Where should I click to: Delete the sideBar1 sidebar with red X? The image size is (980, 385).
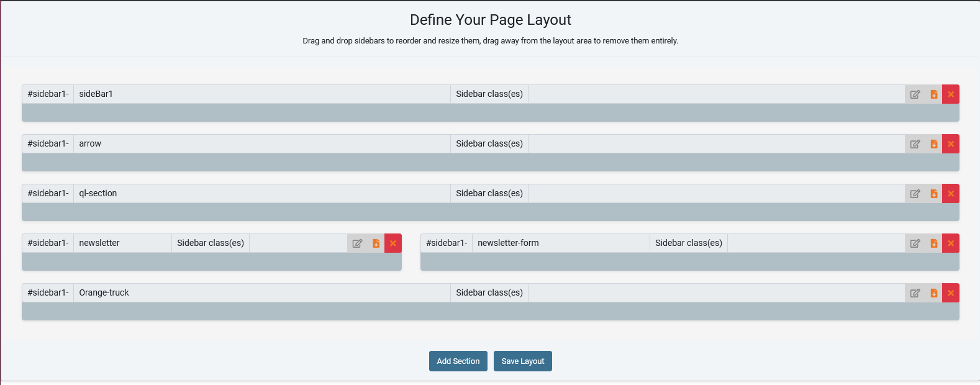pyautogui.click(x=951, y=94)
